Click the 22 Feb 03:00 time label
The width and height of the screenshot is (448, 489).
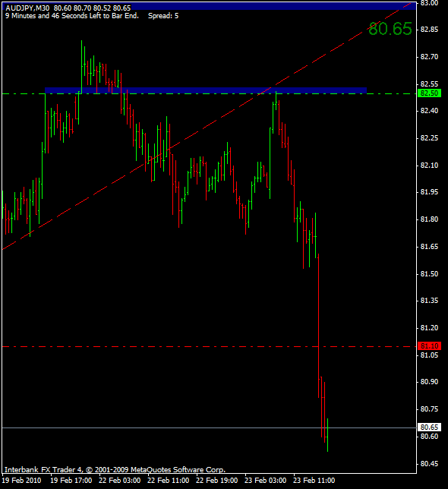pyautogui.click(x=120, y=480)
